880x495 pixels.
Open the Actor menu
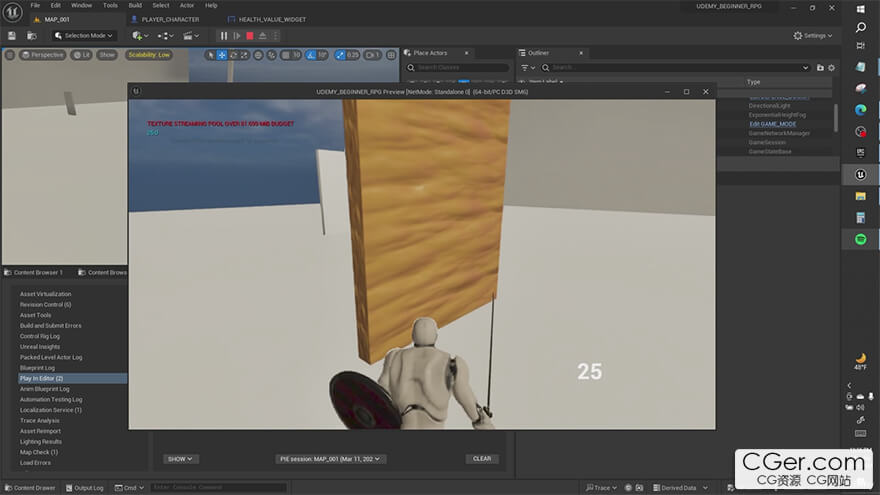(187, 5)
